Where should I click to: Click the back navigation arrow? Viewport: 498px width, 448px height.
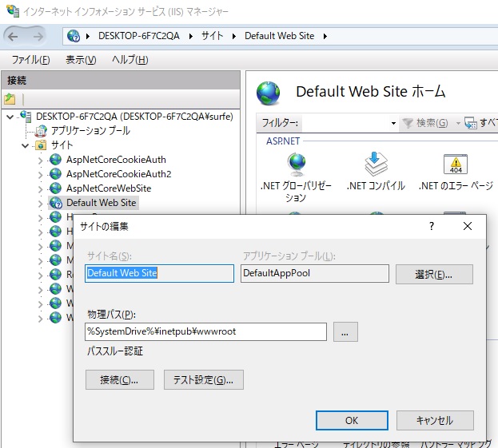click(x=13, y=37)
